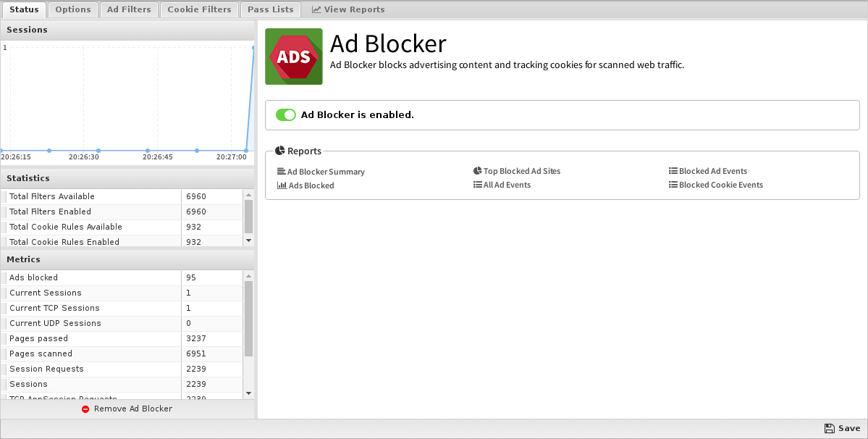Click the Metrics panel scrollbar thumb
Viewport: 868px width, 439px height.
(x=248, y=319)
